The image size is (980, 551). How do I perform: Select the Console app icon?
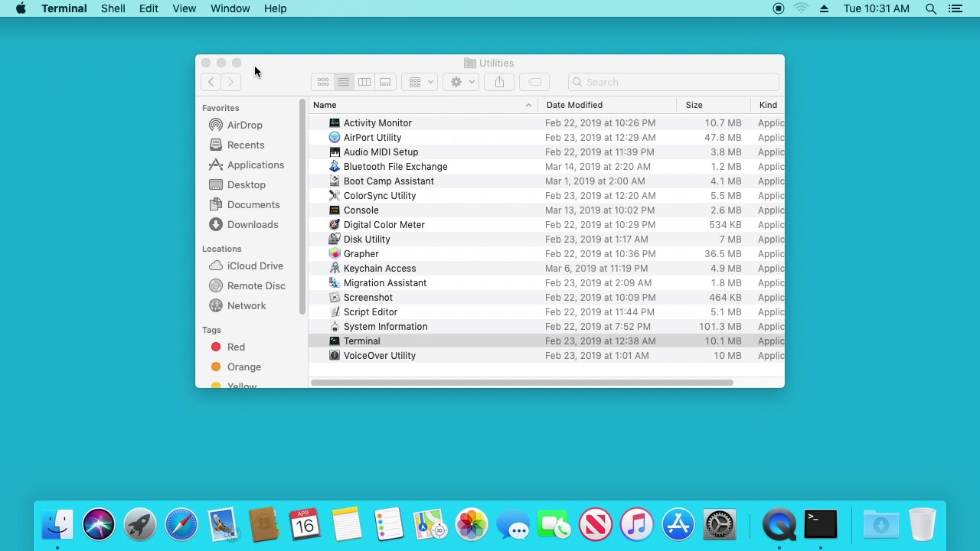tap(335, 210)
